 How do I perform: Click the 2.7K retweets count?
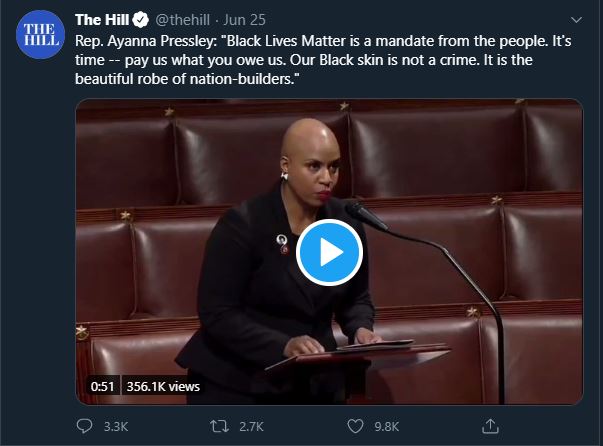click(x=251, y=426)
